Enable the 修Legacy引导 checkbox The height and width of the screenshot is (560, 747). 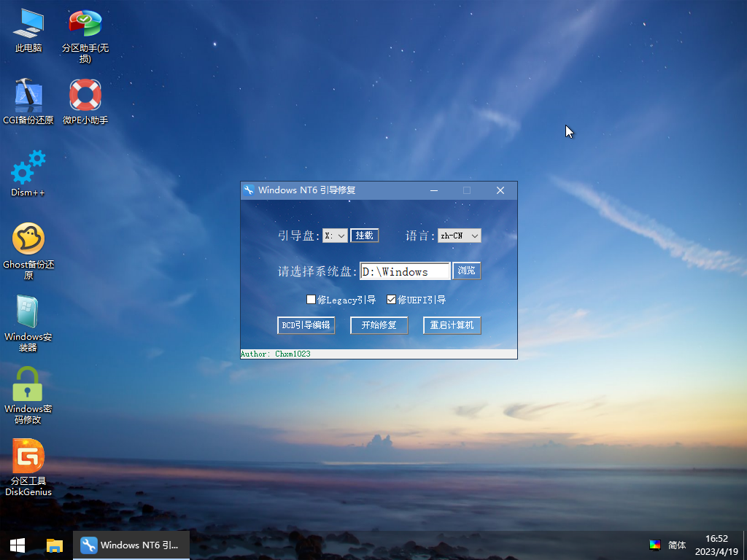(x=311, y=300)
